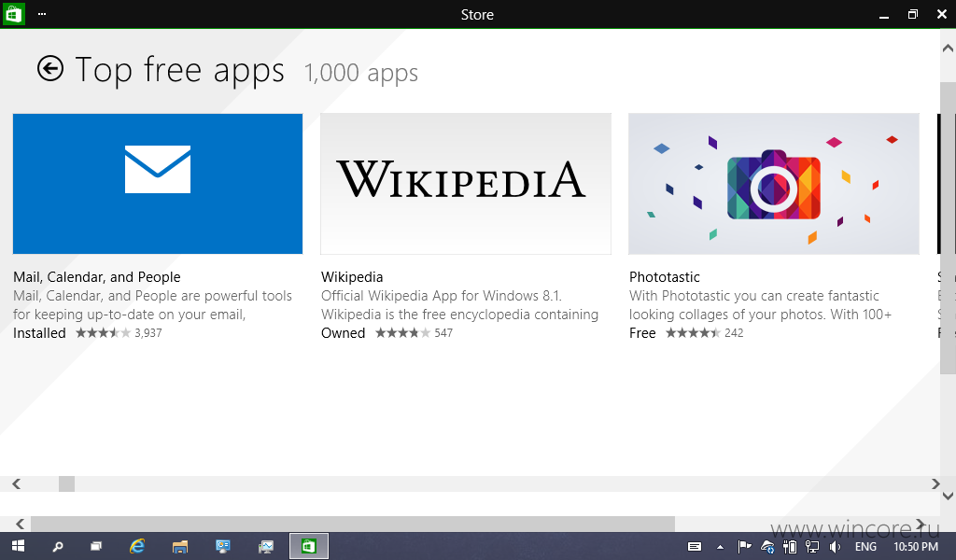The width and height of the screenshot is (956, 560).
Task: Click the app list horizontal scrollbar thumb
Action: [66, 483]
